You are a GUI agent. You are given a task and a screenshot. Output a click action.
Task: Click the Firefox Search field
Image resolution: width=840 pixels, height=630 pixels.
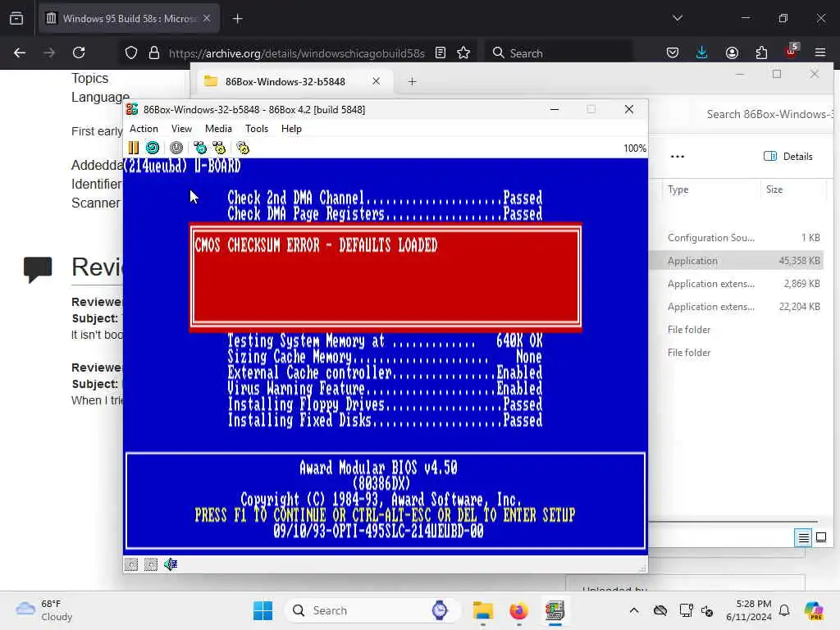pos(559,53)
